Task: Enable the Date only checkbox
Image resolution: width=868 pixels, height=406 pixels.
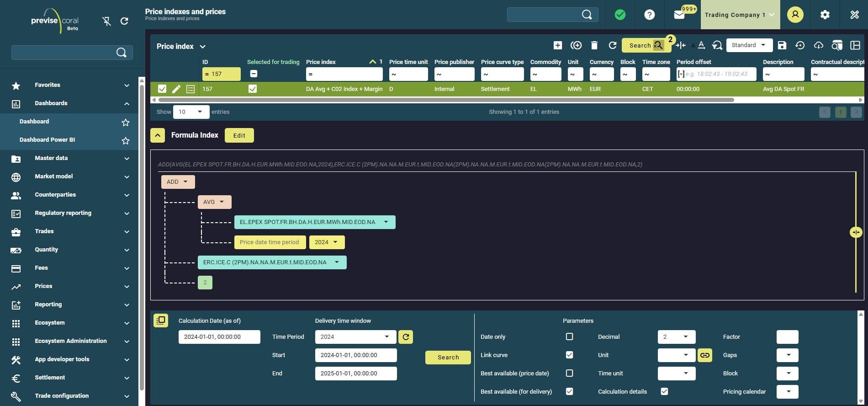Action: point(569,337)
